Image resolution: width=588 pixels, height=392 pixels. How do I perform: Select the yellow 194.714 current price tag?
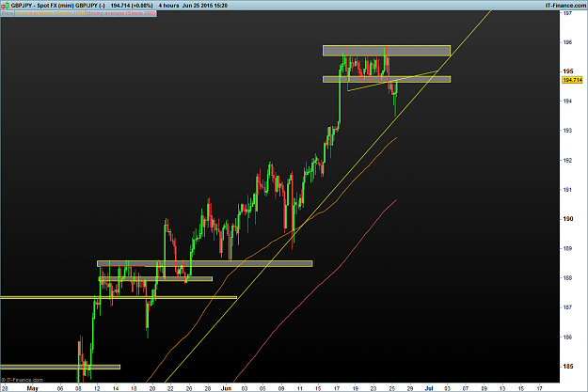pyautogui.click(x=572, y=80)
